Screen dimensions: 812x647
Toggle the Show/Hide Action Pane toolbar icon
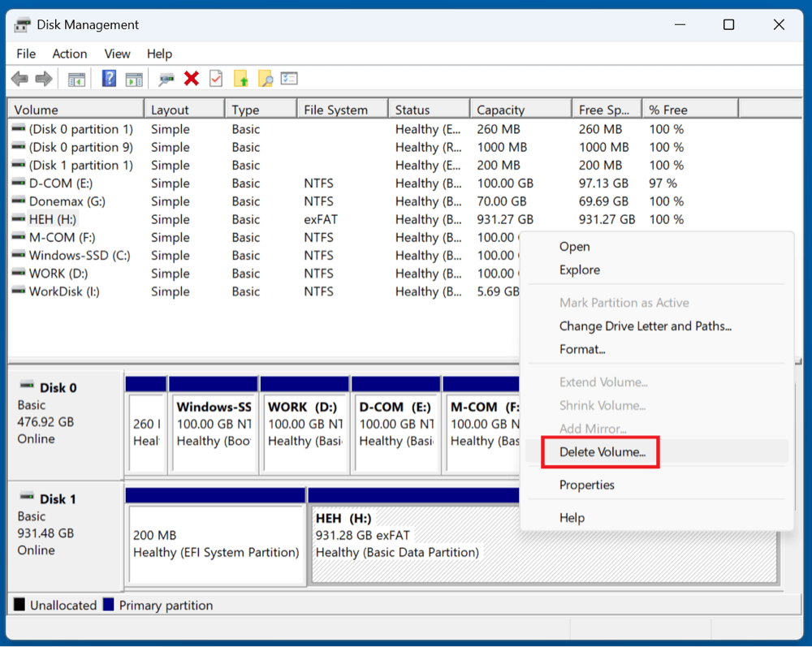133,78
